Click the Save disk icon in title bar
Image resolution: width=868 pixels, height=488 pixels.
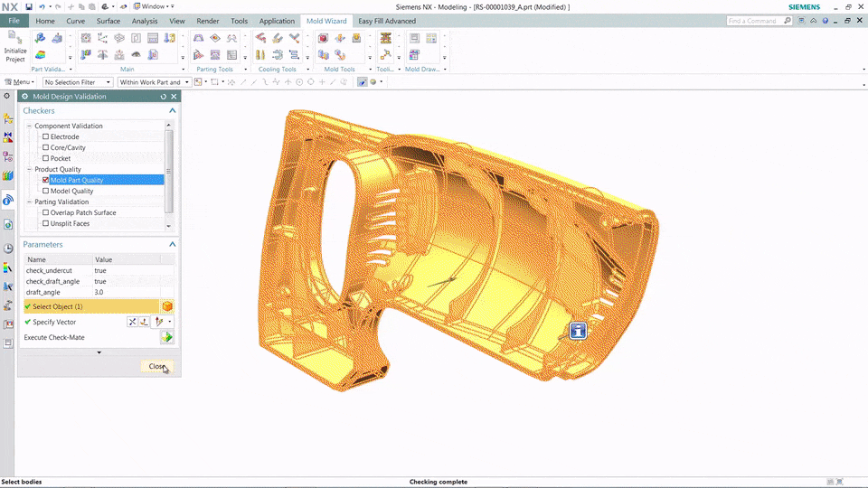[x=29, y=6]
